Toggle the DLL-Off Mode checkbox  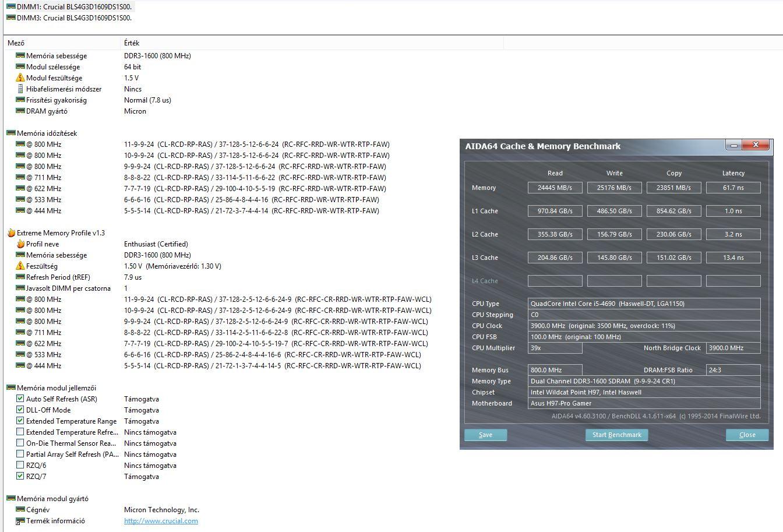point(20,410)
